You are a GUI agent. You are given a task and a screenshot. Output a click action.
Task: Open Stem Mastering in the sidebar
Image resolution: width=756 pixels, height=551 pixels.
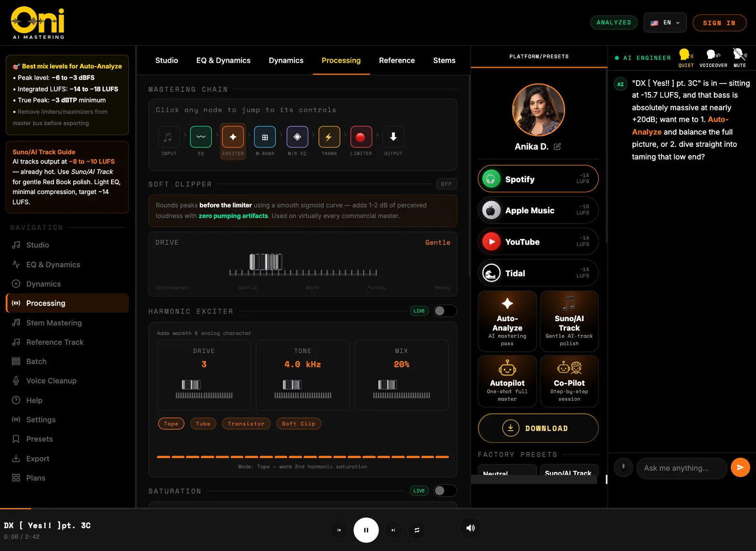(x=67, y=322)
